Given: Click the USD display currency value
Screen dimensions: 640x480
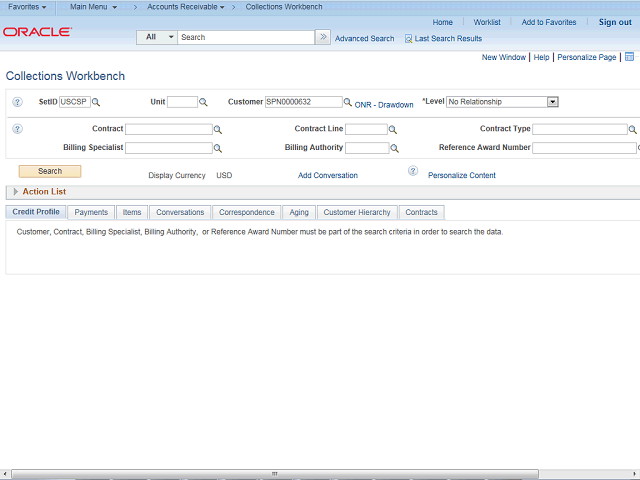Looking at the screenshot, I should pos(224,176).
